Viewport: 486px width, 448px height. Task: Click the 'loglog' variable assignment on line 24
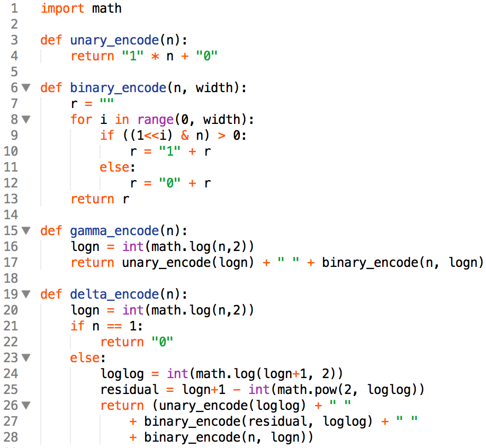(x=122, y=374)
